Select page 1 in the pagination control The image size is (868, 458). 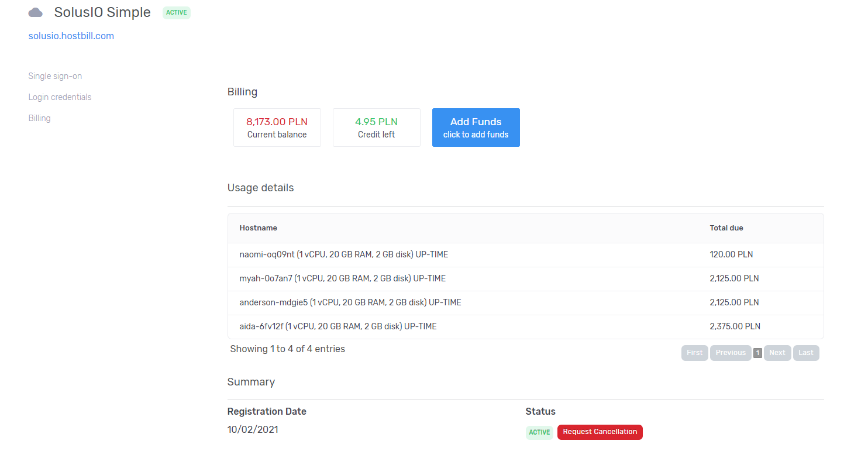click(x=757, y=352)
